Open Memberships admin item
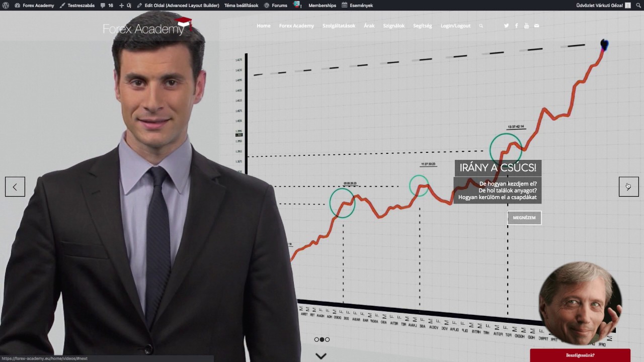The width and height of the screenshot is (644, 362). [322, 6]
